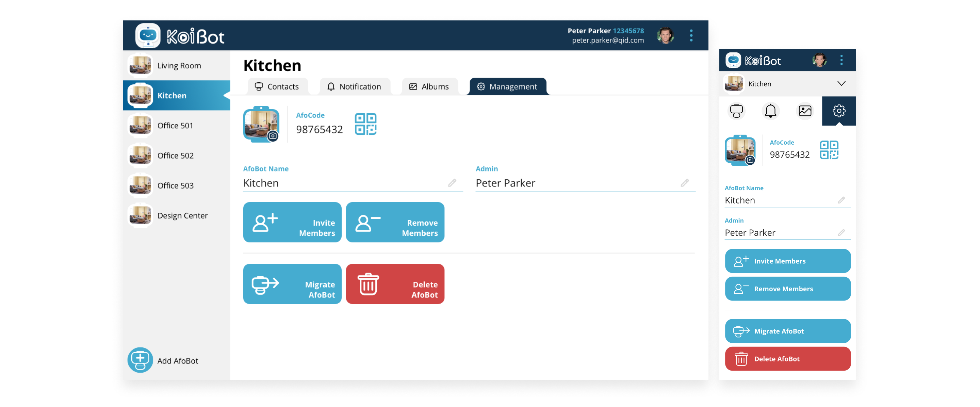The image size is (980, 407).
Task: Open three-dot menu in mobile header
Action: (841, 60)
